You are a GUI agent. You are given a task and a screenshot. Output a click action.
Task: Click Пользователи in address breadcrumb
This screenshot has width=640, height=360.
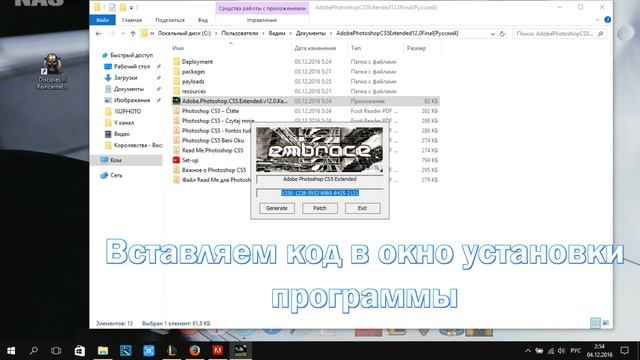pyautogui.click(x=240, y=33)
